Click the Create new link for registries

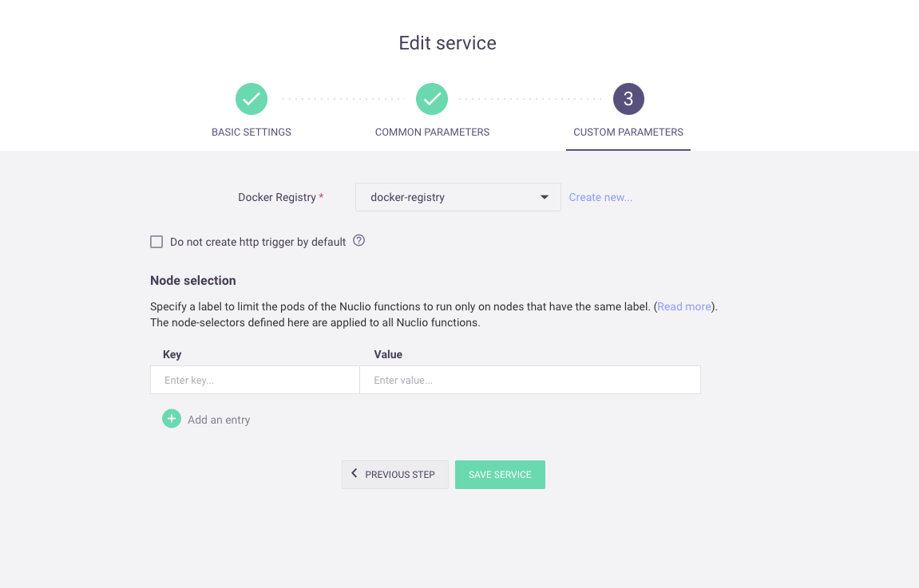(x=600, y=197)
